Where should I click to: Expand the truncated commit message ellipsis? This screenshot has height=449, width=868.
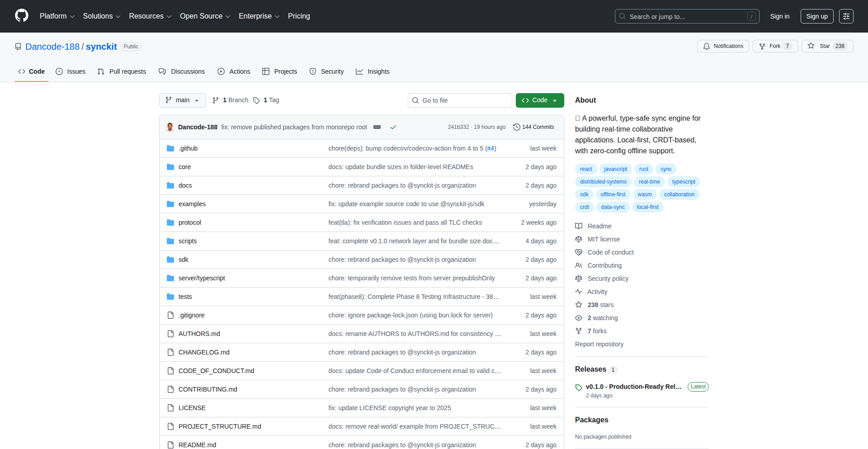[x=377, y=127]
